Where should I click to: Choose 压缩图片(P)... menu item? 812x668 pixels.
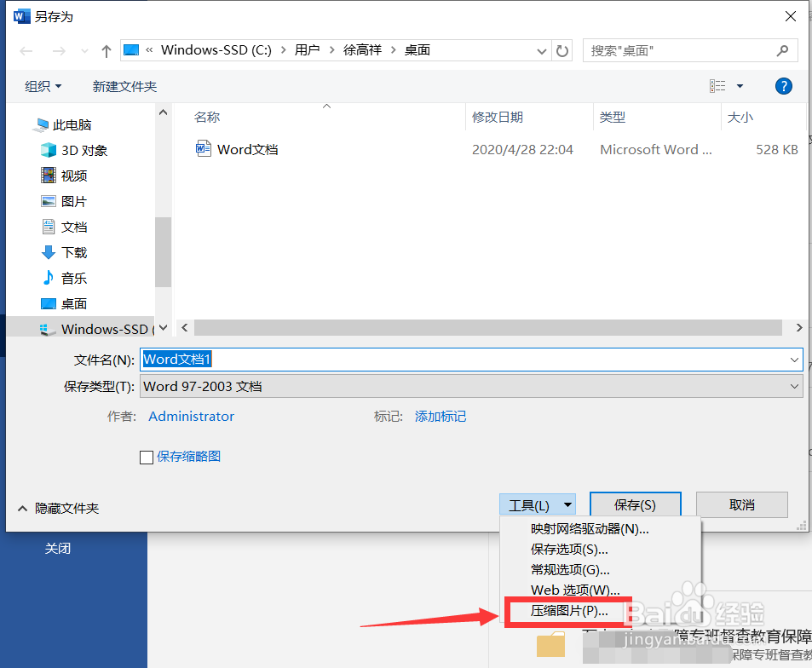click(x=568, y=611)
